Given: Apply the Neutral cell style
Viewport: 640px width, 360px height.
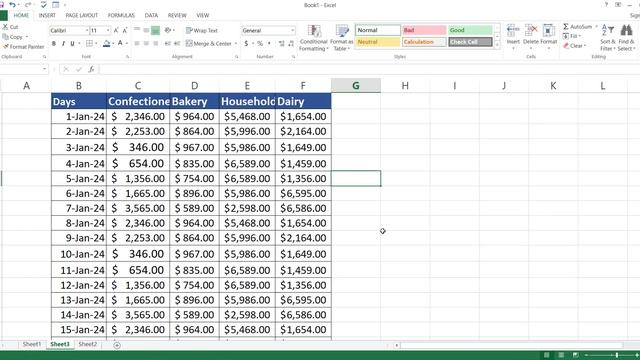Looking at the screenshot, I should 378,42.
